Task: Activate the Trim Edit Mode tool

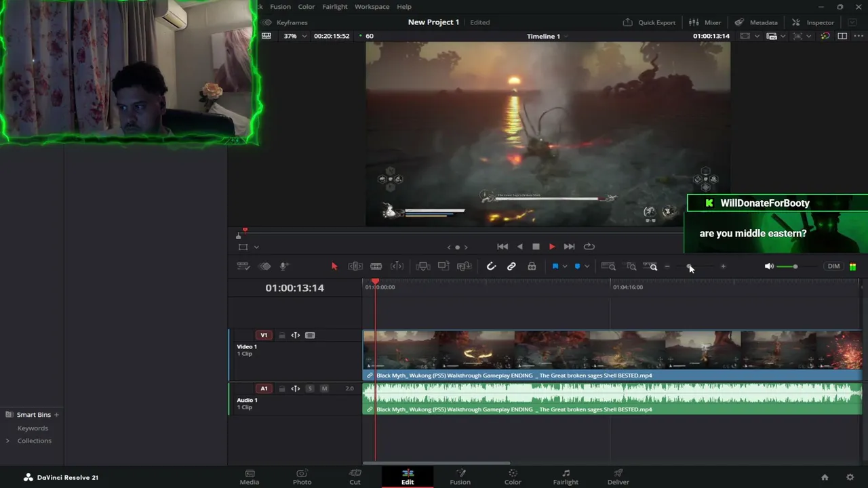Action: [x=355, y=266]
